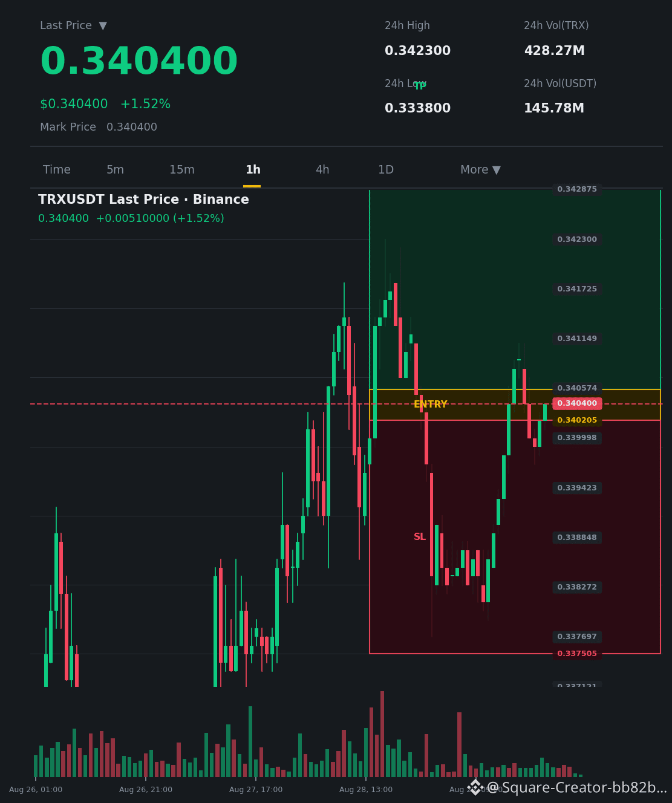
Task: Click the 0.341725 price axis label
Action: coord(577,289)
